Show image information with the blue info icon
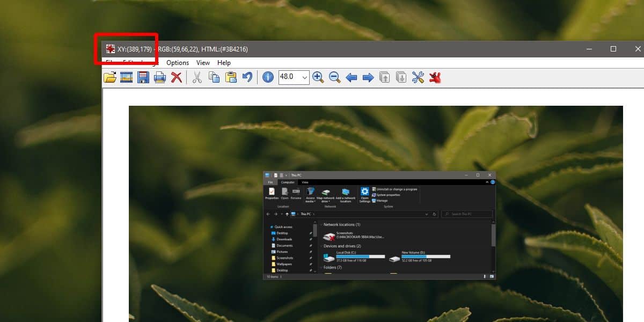 pyautogui.click(x=268, y=77)
